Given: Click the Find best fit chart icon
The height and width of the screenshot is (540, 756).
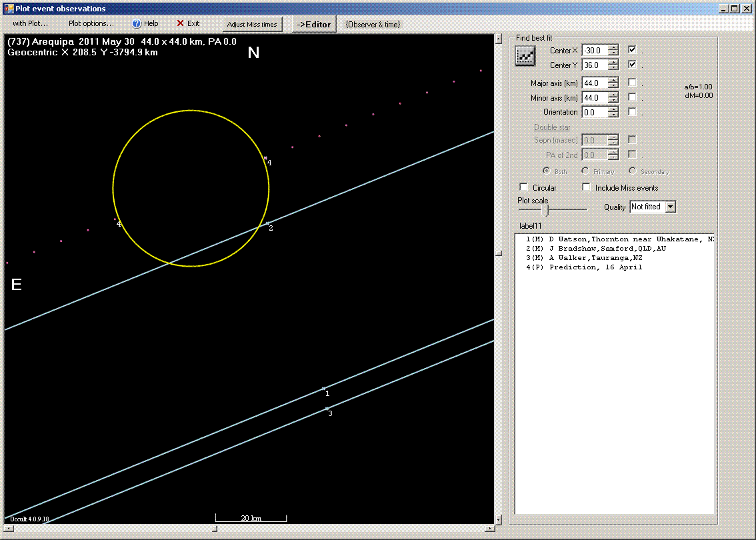Looking at the screenshot, I should 525,56.
